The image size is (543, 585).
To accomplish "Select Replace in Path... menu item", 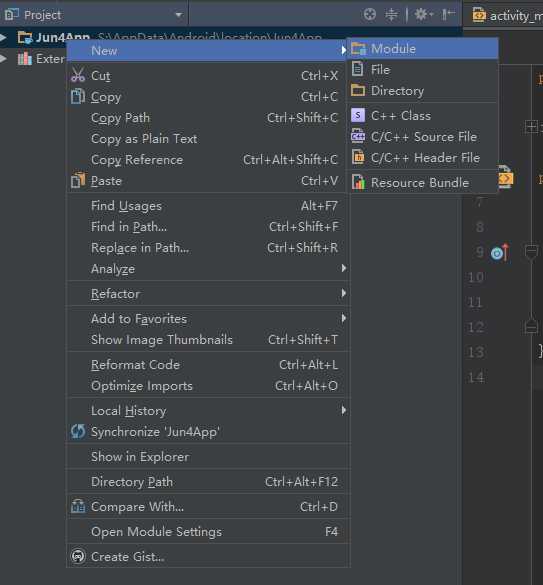I will (x=207, y=247).
